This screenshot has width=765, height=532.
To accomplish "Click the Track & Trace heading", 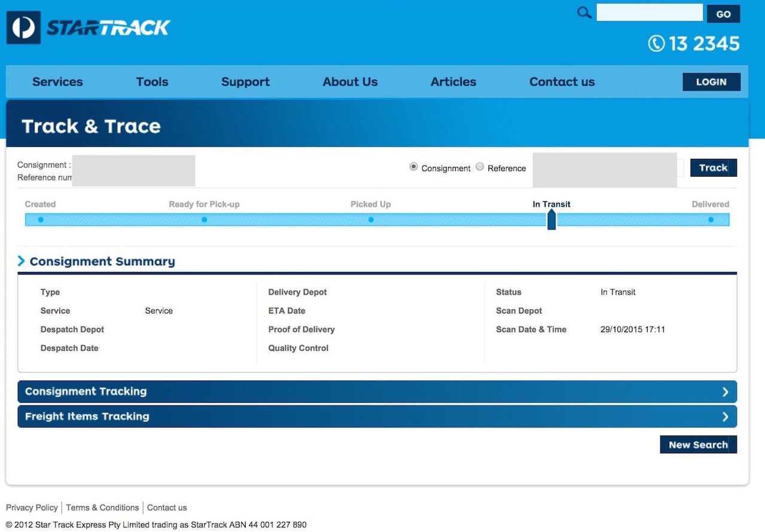I will coord(91,126).
